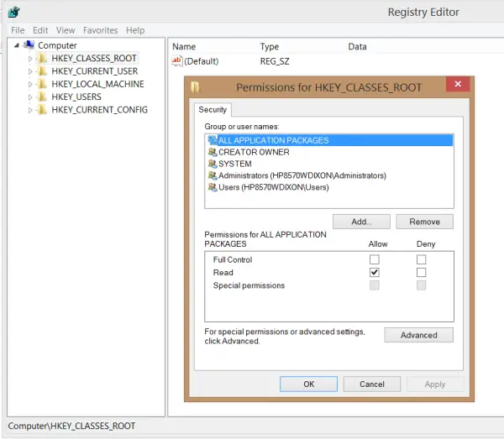The height and width of the screenshot is (439, 504).
Task: Check Allow for Full Control
Action: tap(374, 259)
